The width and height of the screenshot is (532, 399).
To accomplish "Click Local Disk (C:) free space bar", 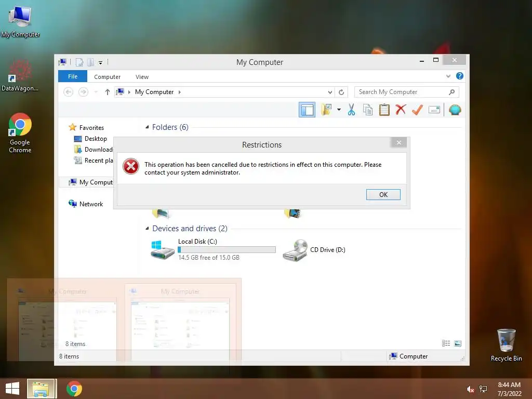I will [227, 250].
